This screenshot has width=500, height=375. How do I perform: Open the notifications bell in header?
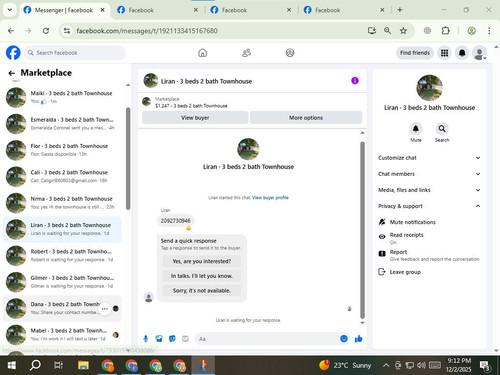click(462, 53)
